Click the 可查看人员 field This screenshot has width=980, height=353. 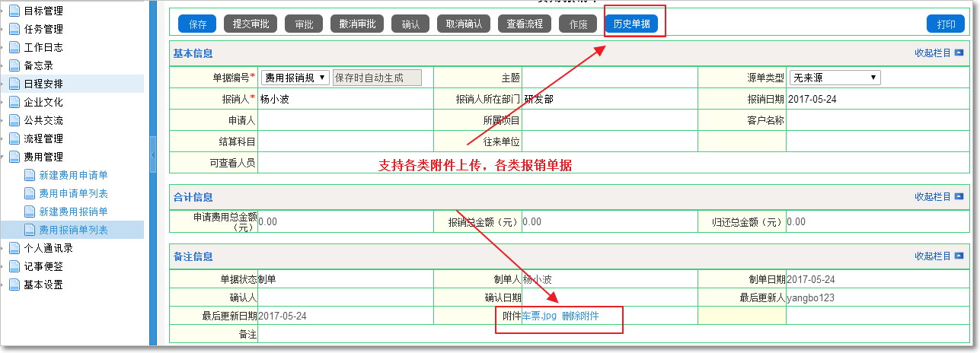click(x=614, y=162)
